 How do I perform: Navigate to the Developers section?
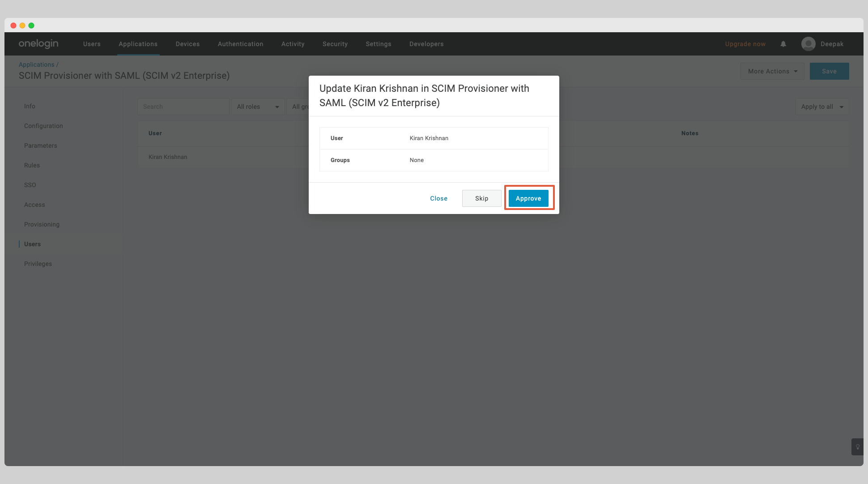coord(426,44)
